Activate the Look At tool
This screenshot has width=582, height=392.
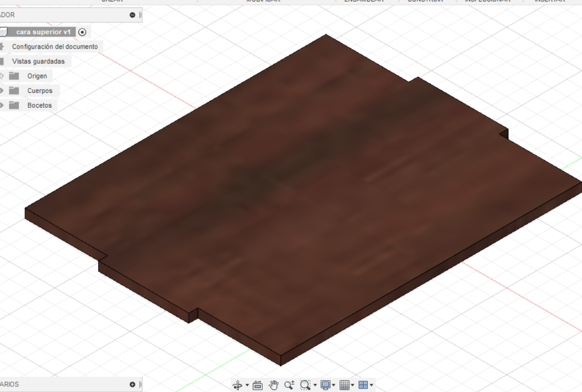(x=258, y=385)
